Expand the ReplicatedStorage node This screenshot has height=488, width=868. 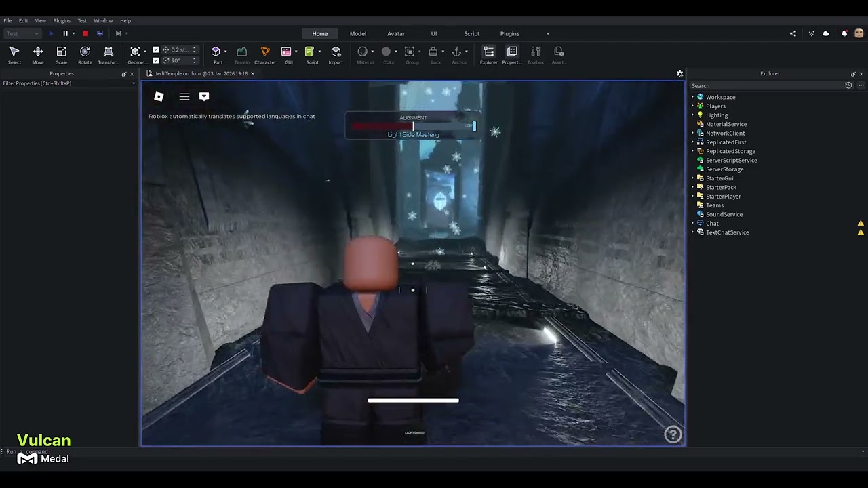click(692, 151)
